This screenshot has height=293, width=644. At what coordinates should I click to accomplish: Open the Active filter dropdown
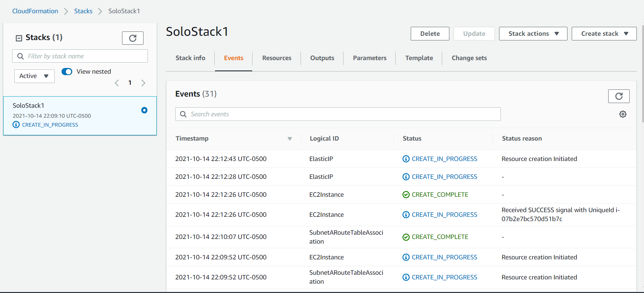tap(34, 76)
